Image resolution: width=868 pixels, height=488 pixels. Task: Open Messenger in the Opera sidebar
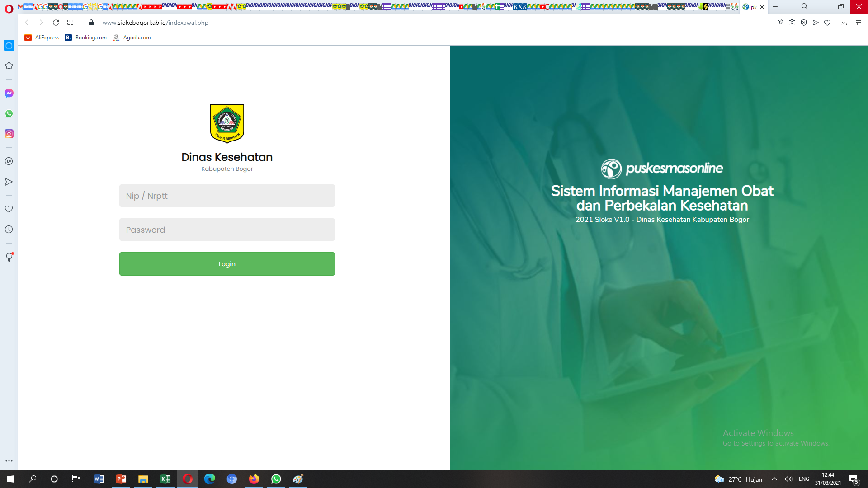tap(9, 93)
